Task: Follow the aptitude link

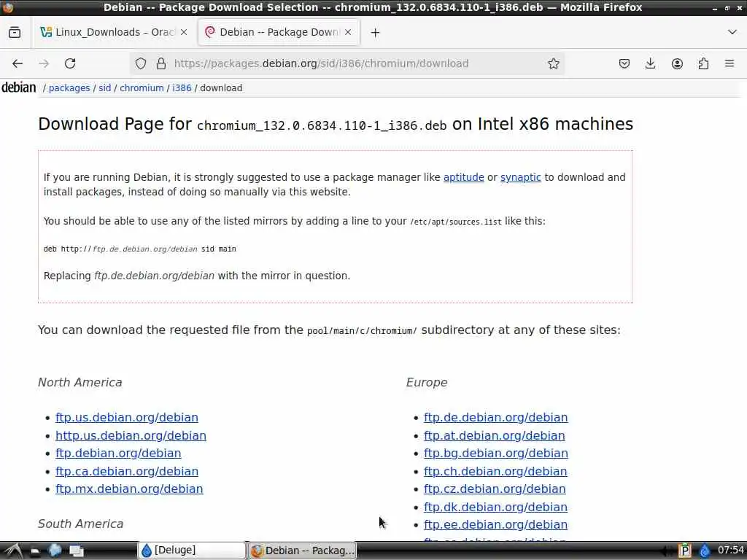Action: tap(463, 177)
